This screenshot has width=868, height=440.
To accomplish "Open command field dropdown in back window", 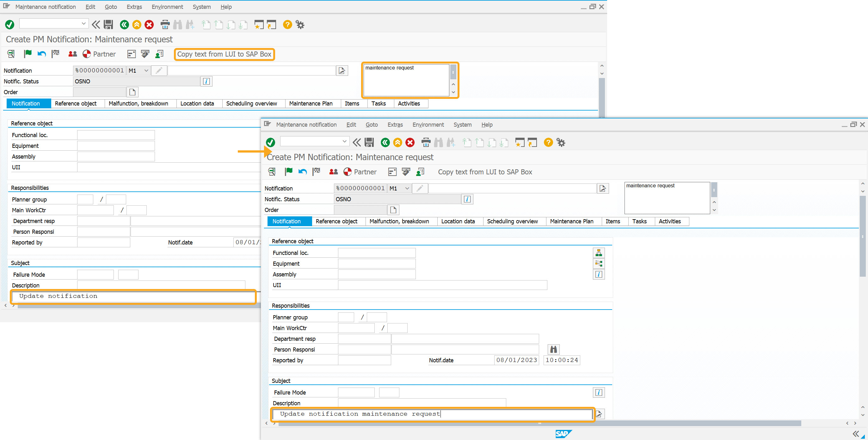I will [83, 23].
